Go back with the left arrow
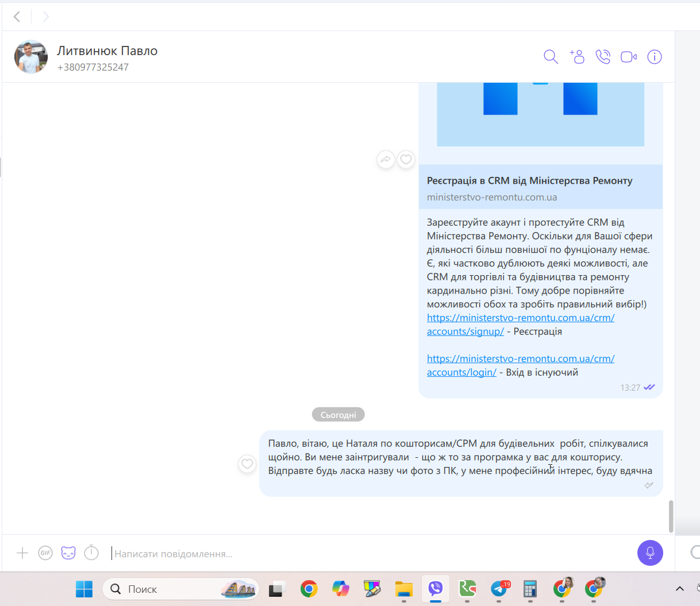Viewport: 700px width, 606px height. click(17, 17)
